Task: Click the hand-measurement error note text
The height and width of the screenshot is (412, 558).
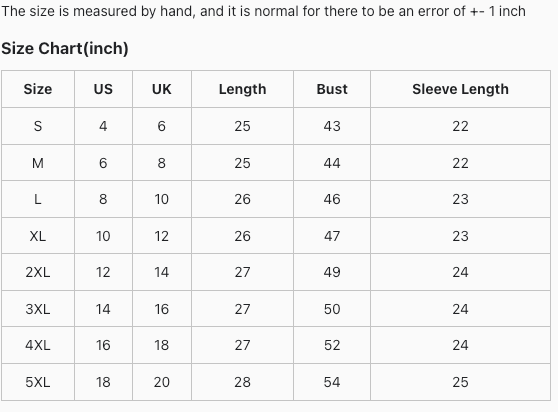Action: 263,11
